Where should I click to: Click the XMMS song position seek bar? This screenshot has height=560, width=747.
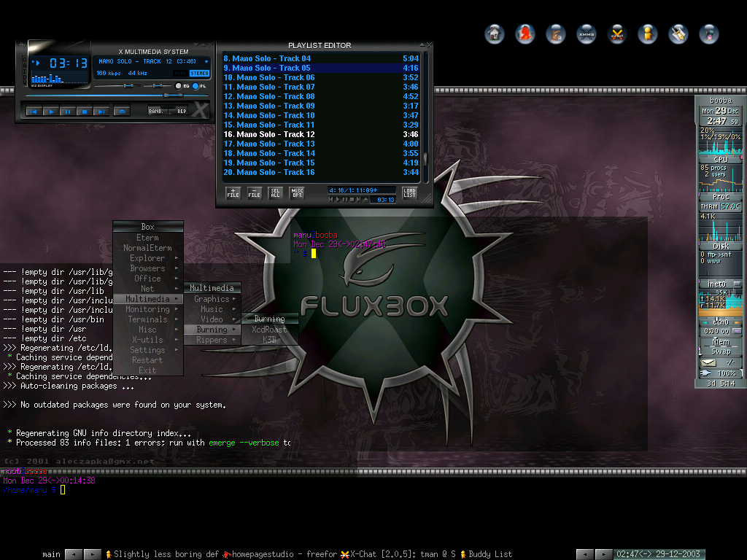pyautogui.click(x=115, y=96)
